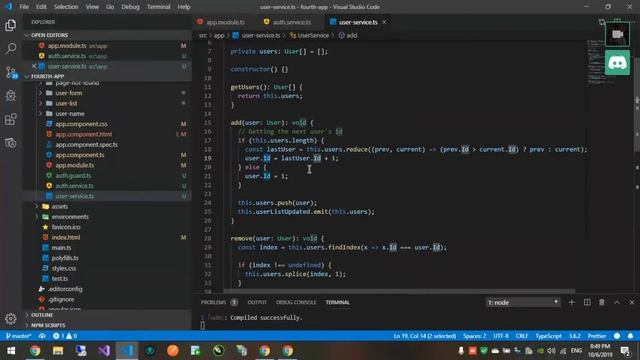Switch to the app.module.ts editor tab
The width and height of the screenshot is (640, 360).
pos(225,22)
